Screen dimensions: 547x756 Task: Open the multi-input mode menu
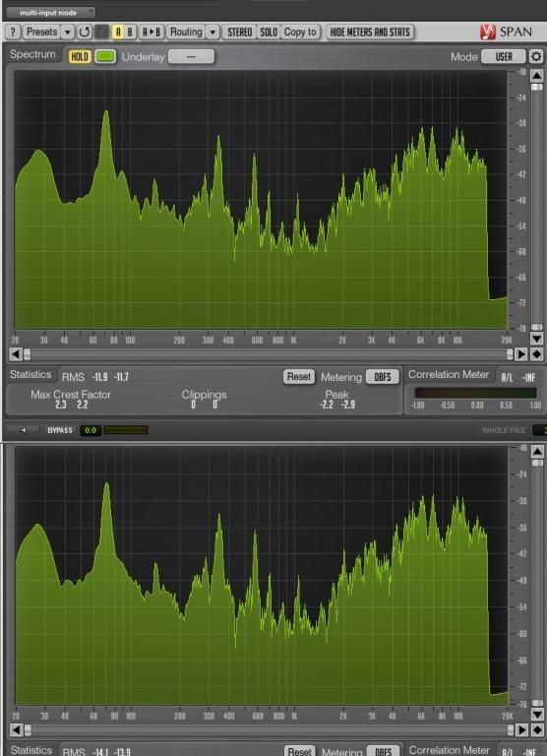tap(50, 13)
